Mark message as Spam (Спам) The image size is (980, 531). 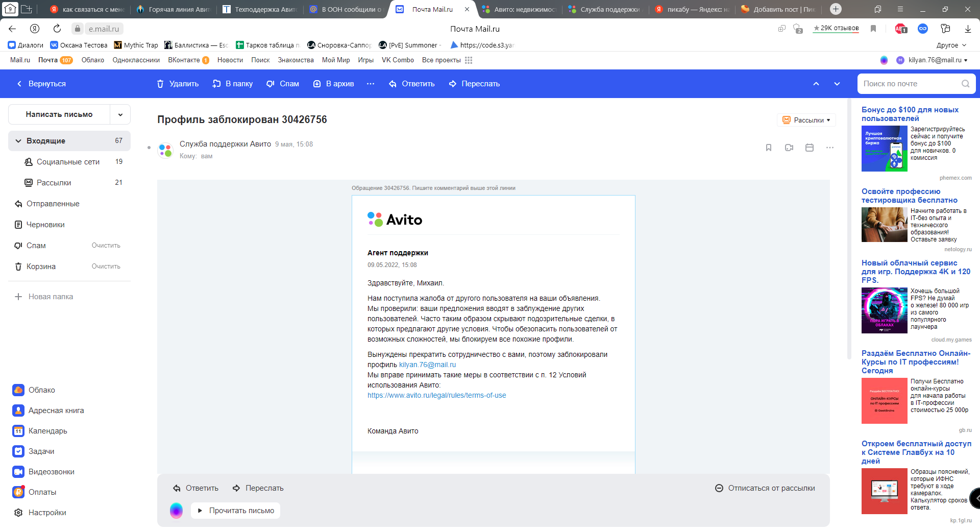point(283,84)
